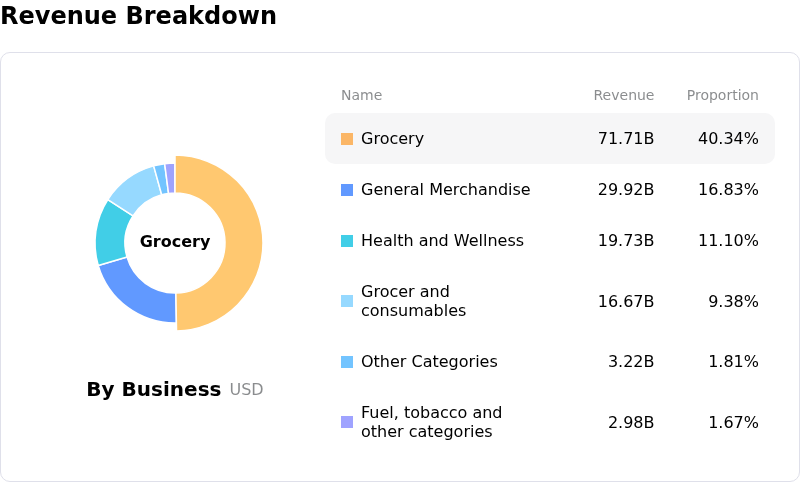Click the blue General Merchandise swatch
This screenshot has width=800, height=482.
pyautogui.click(x=347, y=190)
